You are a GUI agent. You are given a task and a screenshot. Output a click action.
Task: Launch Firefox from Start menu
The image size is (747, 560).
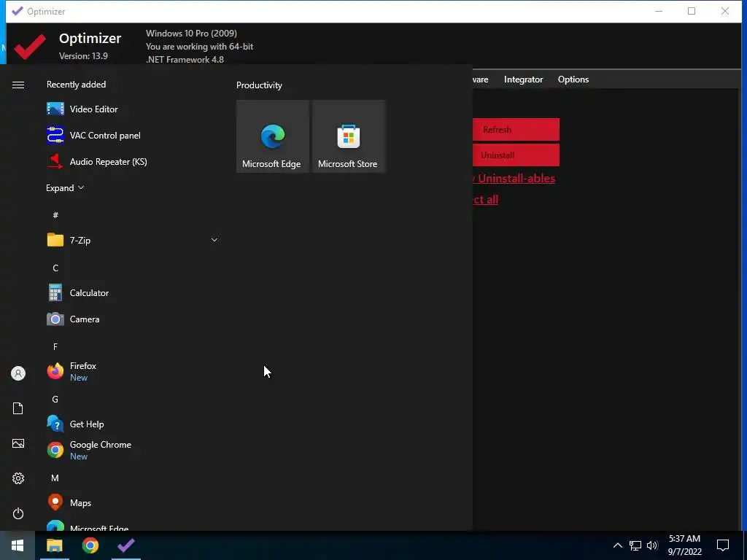(x=133, y=371)
